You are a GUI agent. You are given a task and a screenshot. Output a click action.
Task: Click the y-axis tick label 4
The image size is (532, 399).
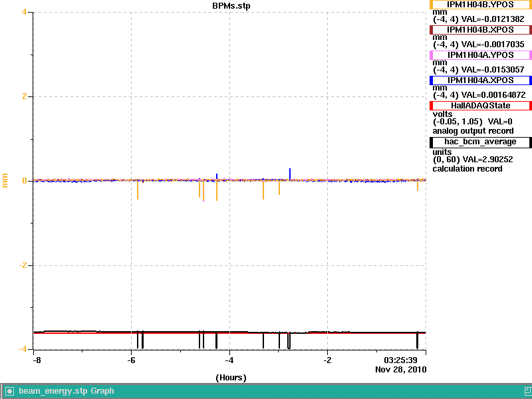[x=24, y=12]
